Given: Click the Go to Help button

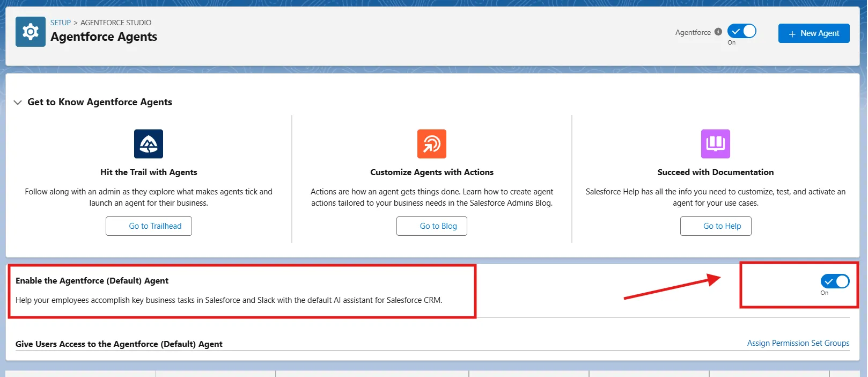Looking at the screenshot, I should [715, 226].
